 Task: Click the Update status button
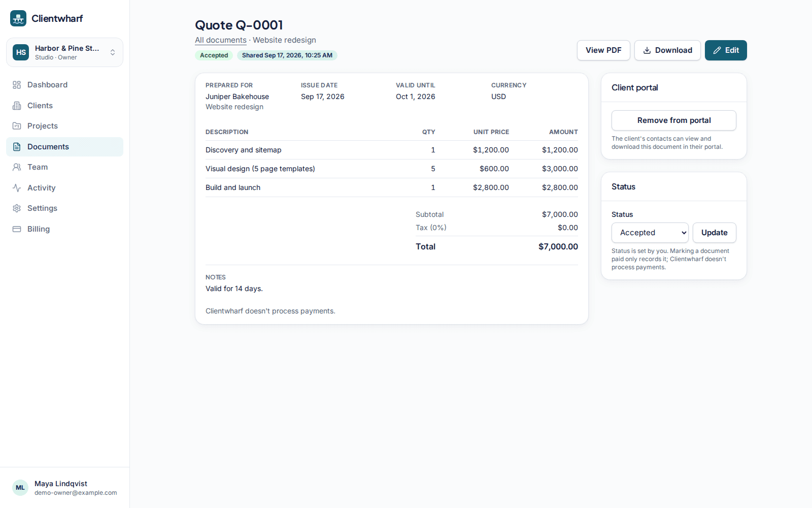pyautogui.click(x=714, y=233)
